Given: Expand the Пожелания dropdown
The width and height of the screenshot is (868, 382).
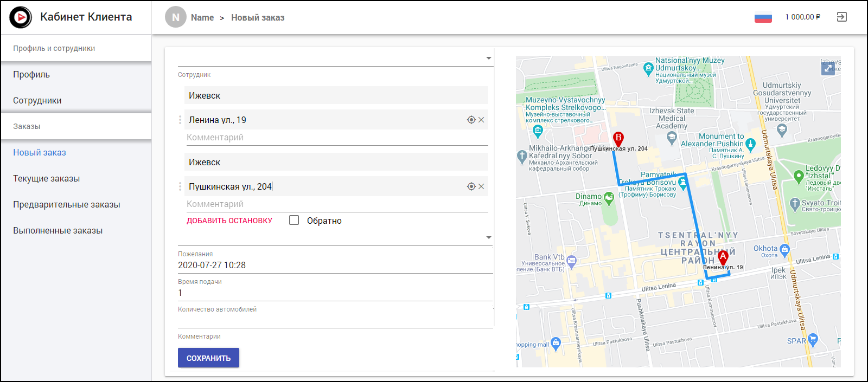Looking at the screenshot, I should [488, 237].
